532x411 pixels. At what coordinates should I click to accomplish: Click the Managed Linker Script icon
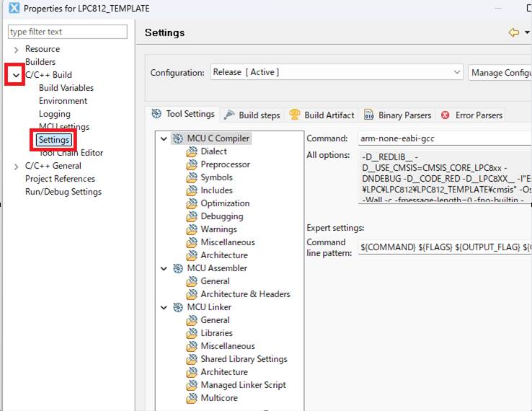click(192, 385)
